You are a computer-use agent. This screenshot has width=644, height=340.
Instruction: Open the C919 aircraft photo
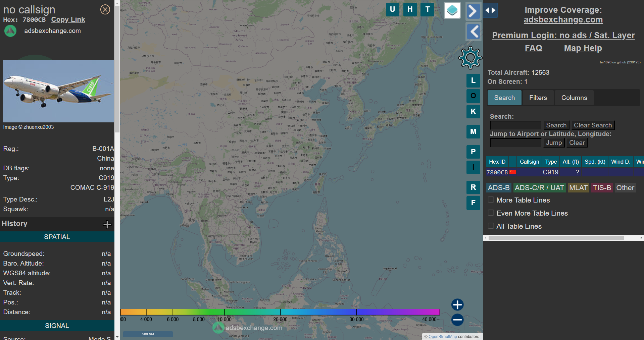[x=58, y=91]
